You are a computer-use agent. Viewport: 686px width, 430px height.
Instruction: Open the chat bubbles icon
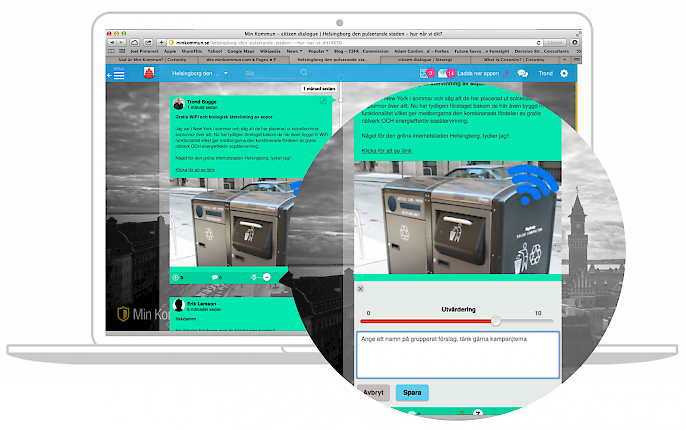coord(522,73)
